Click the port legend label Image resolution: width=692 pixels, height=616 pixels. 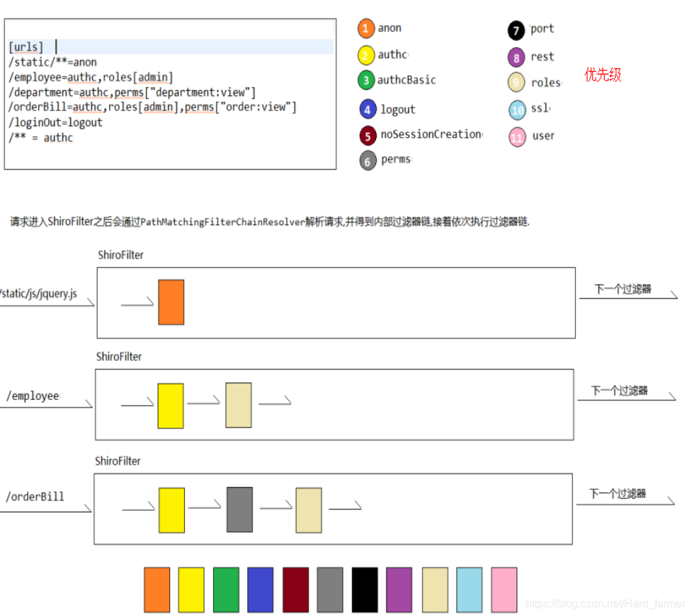[542, 29]
